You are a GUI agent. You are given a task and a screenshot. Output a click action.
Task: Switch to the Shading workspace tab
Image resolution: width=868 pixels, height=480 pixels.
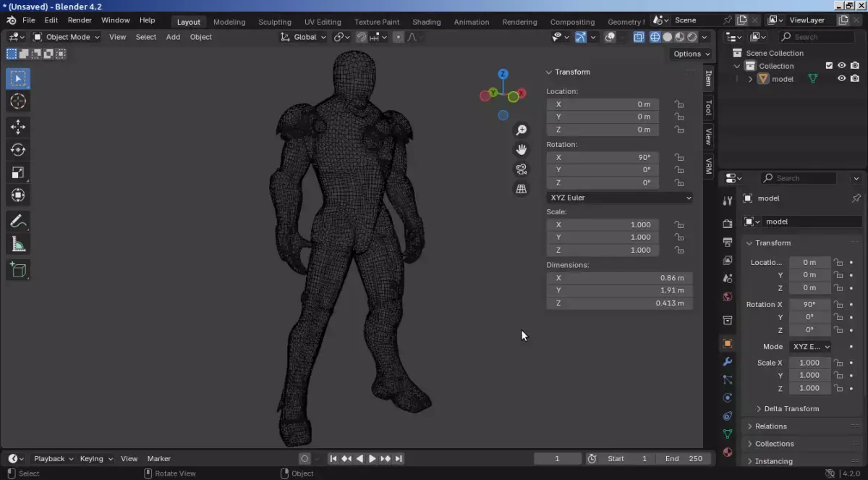427,22
